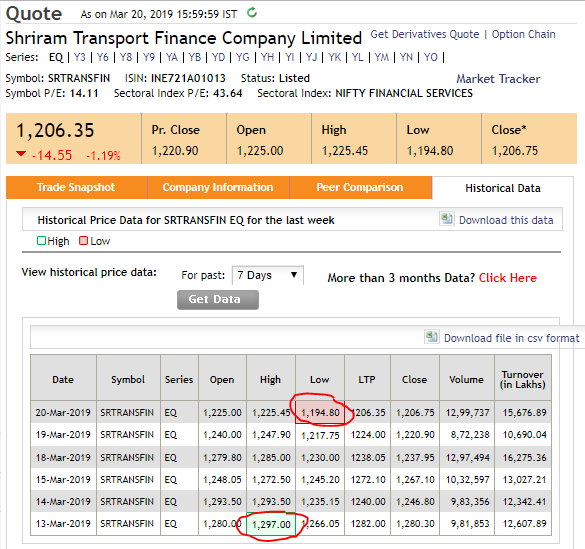The image size is (585, 549).
Task: Click the highlighted high value 1,297.00 cell
Action: (x=271, y=524)
